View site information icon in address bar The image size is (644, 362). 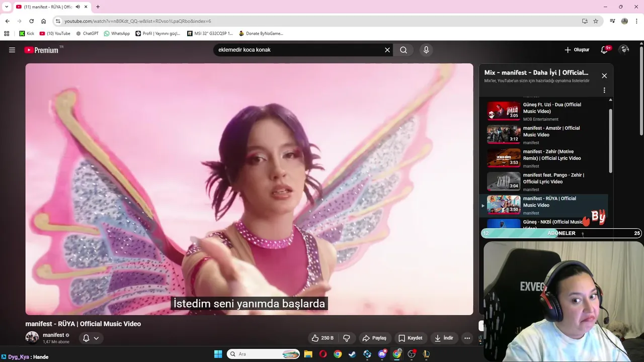tap(58, 21)
